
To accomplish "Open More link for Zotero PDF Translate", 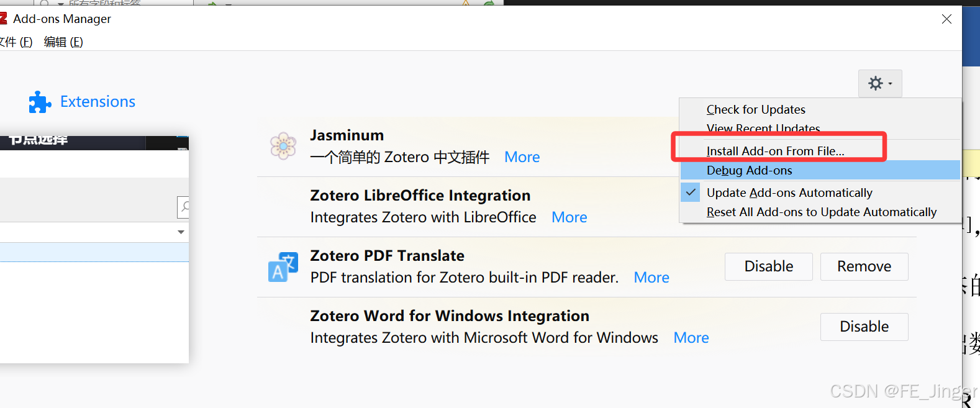I will click(x=651, y=278).
